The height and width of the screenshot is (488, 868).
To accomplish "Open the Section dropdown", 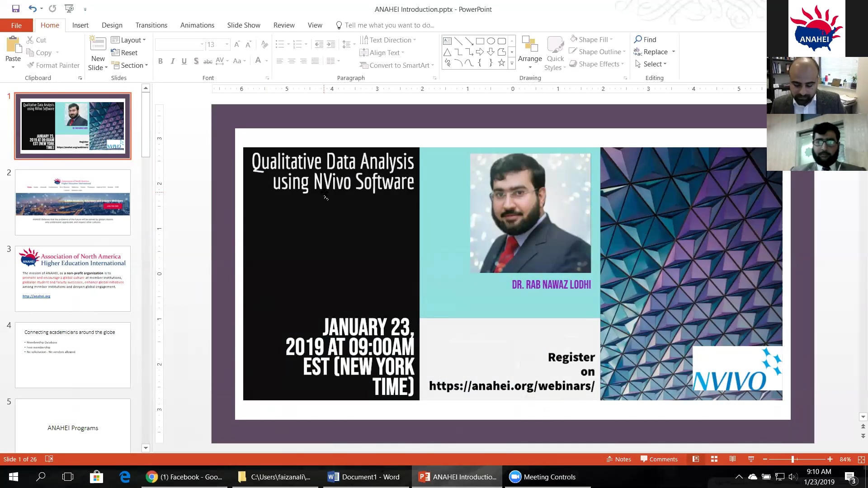I will [130, 65].
